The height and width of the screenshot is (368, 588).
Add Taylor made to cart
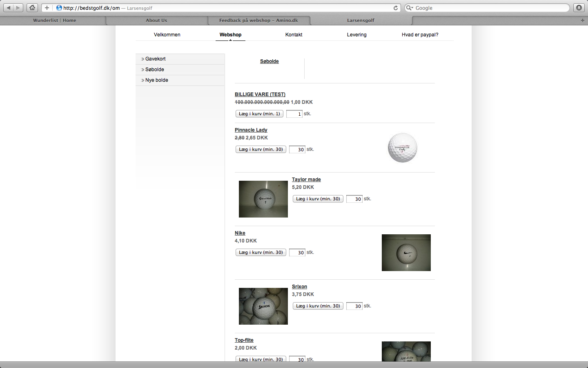[318, 199]
